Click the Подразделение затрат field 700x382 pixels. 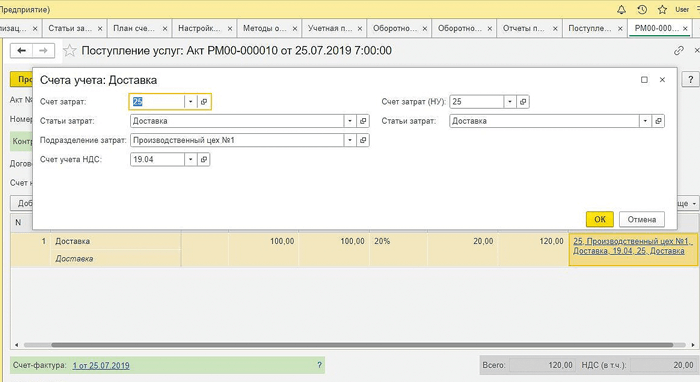(x=237, y=140)
